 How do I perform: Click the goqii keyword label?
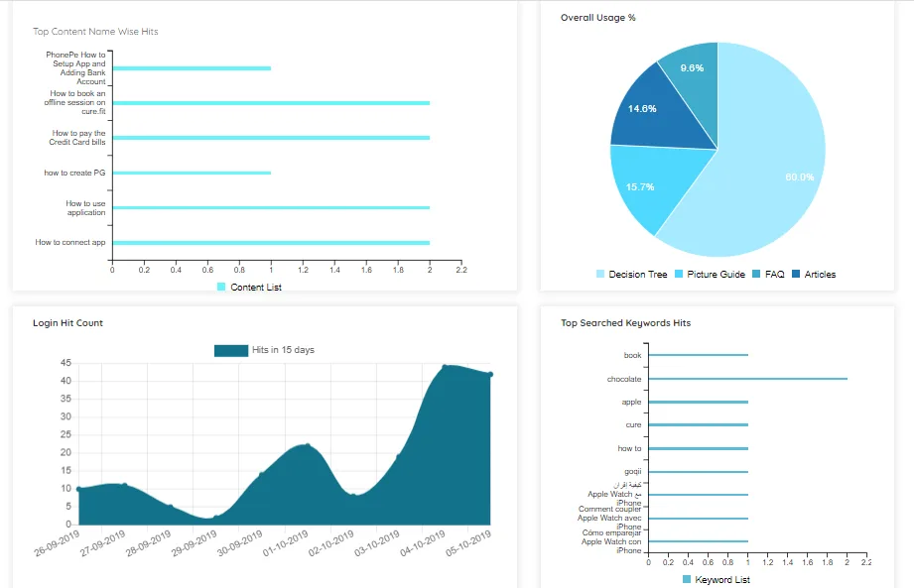pyautogui.click(x=632, y=472)
